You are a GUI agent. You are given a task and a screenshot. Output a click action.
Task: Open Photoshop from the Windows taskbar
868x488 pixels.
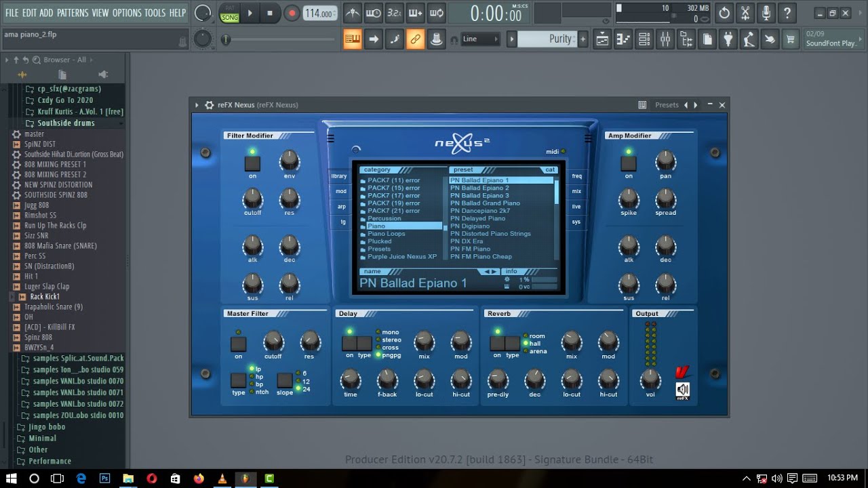pyautogui.click(x=105, y=479)
